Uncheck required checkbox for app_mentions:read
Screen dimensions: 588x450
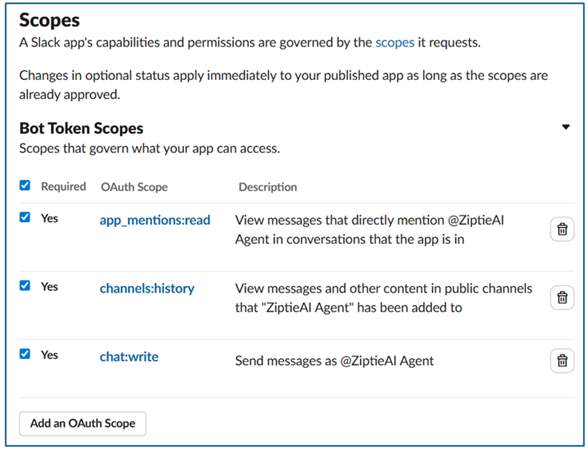pos(25,217)
